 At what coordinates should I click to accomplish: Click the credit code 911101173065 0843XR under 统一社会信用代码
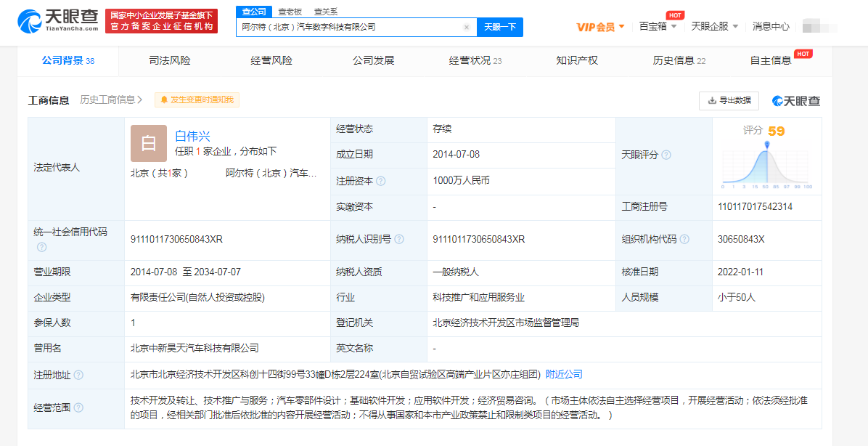tap(176, 239)
